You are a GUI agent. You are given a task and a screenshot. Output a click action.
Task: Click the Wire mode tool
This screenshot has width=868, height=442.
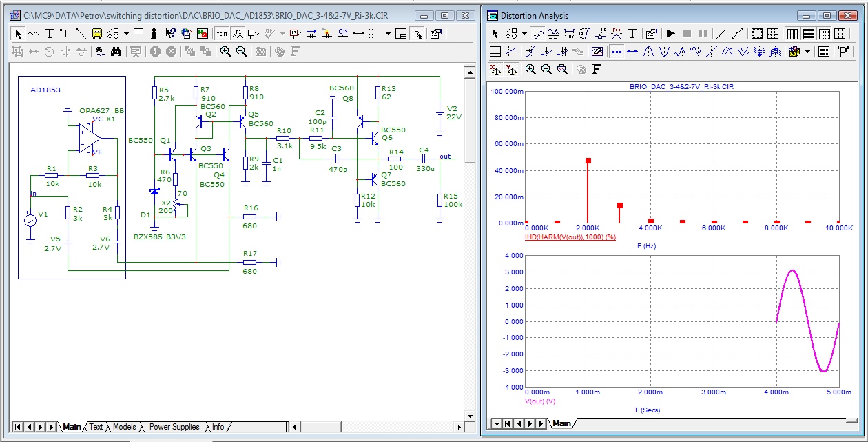65,33
